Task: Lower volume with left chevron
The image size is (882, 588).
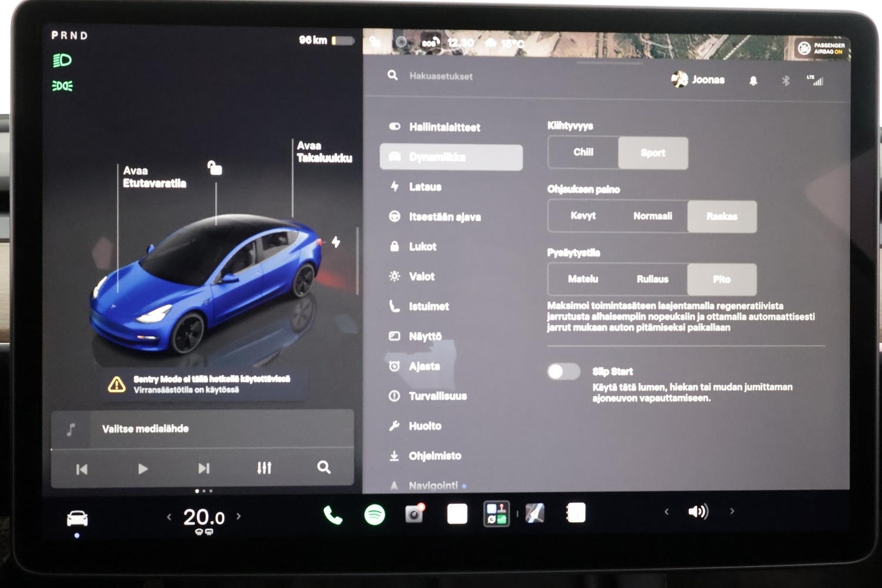Action: pos(666,512)
